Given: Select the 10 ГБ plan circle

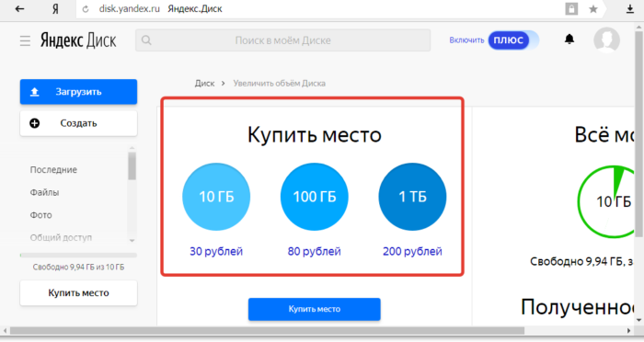Looking at the screenshot, I should pyautogui.click(x=216, y=197).
